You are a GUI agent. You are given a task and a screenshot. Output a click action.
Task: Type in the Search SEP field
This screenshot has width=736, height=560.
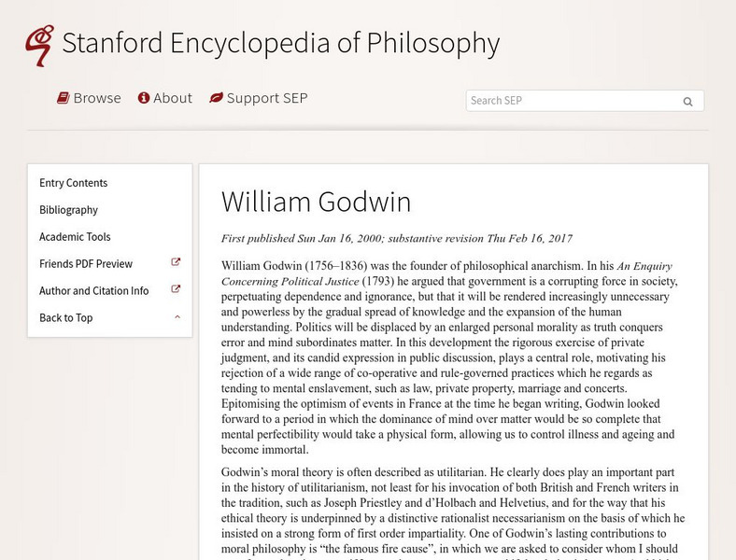(570, 101)
